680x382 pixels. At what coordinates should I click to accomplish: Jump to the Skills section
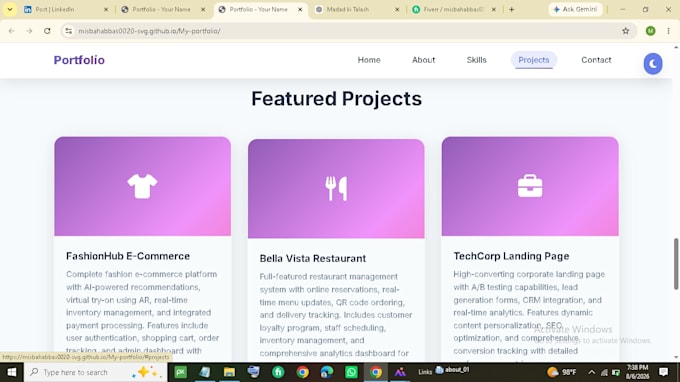coord(476,60)
